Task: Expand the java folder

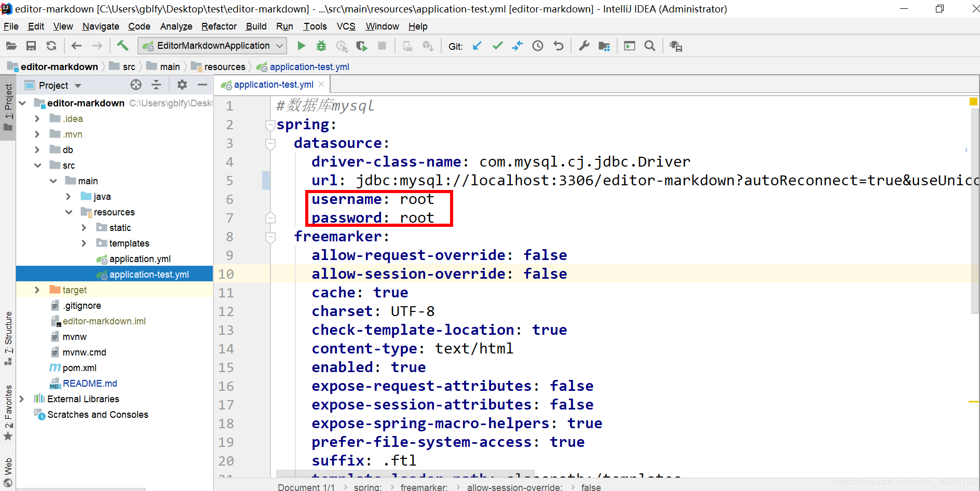Action: tap(68, 197)
